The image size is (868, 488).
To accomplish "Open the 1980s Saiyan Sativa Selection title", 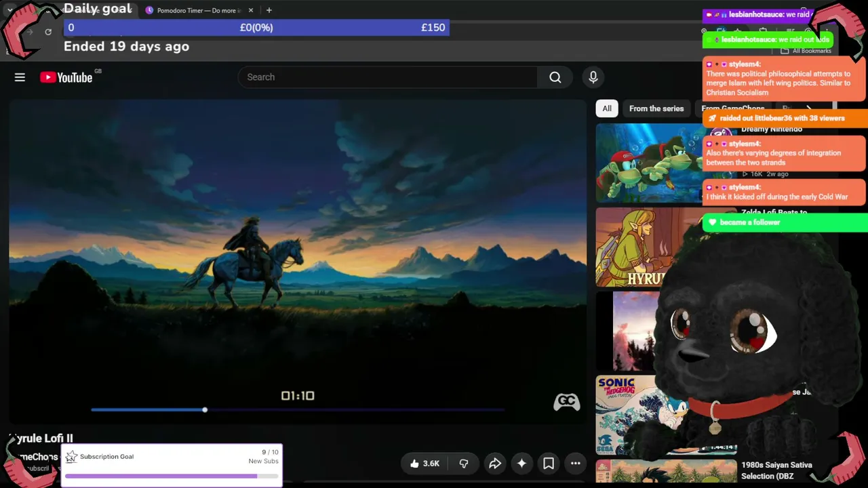I will tap(776, 470).
